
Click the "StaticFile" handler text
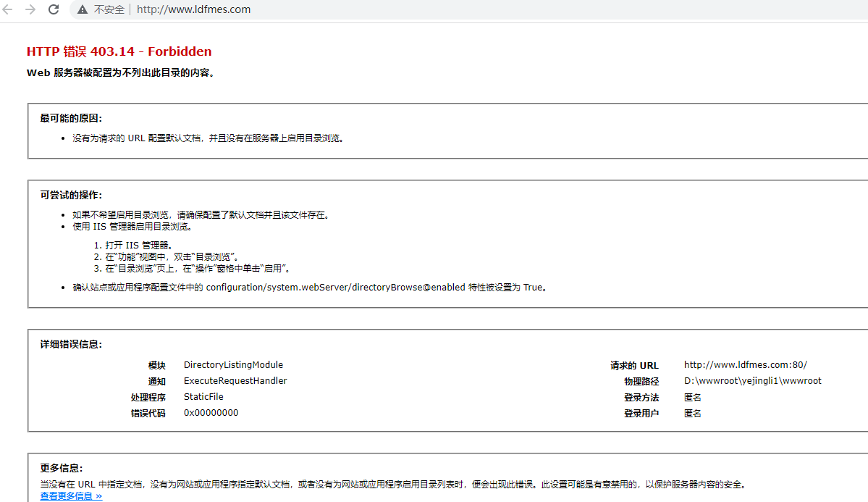(x=203, y=397)
